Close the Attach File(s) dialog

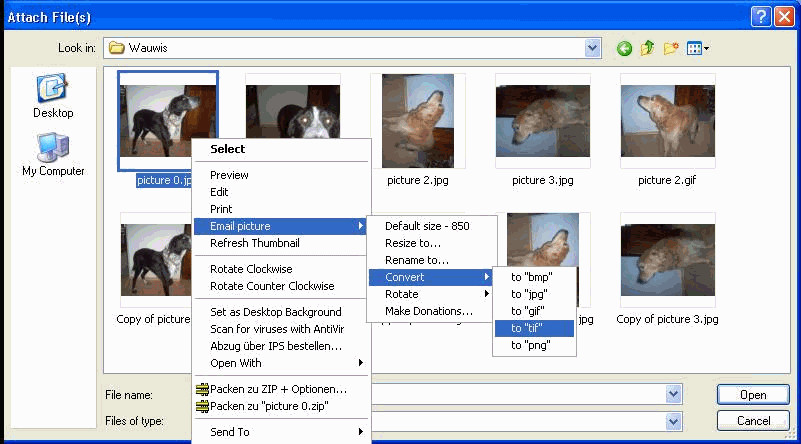pos(784,17)
